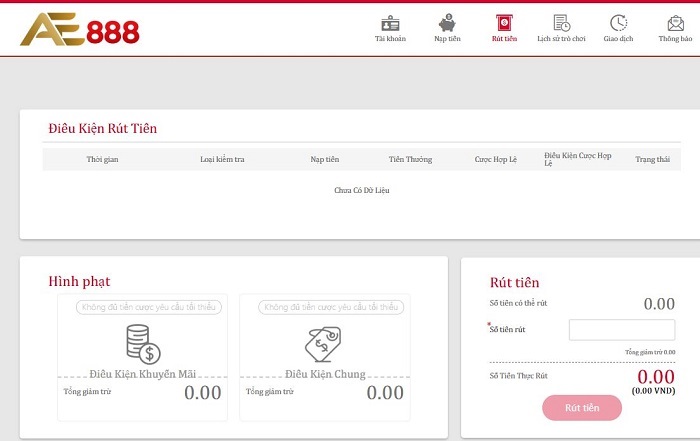Open the Tài khoản account card icon

tap(389, 22)
